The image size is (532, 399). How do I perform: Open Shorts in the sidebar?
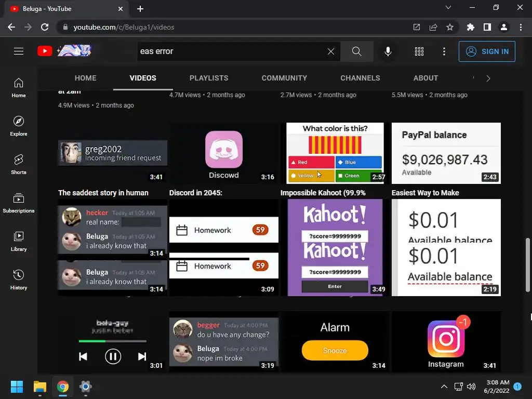coord(19,165)
